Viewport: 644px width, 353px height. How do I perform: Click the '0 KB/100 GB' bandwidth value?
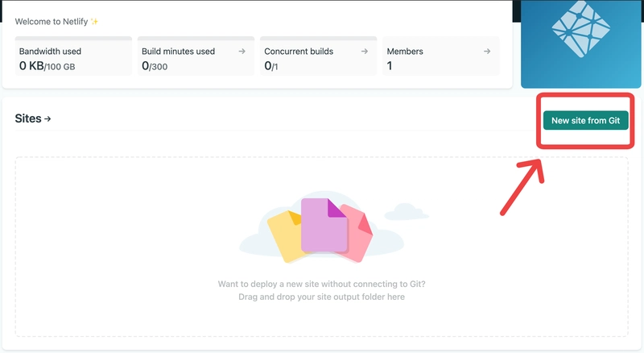[47, 66]
